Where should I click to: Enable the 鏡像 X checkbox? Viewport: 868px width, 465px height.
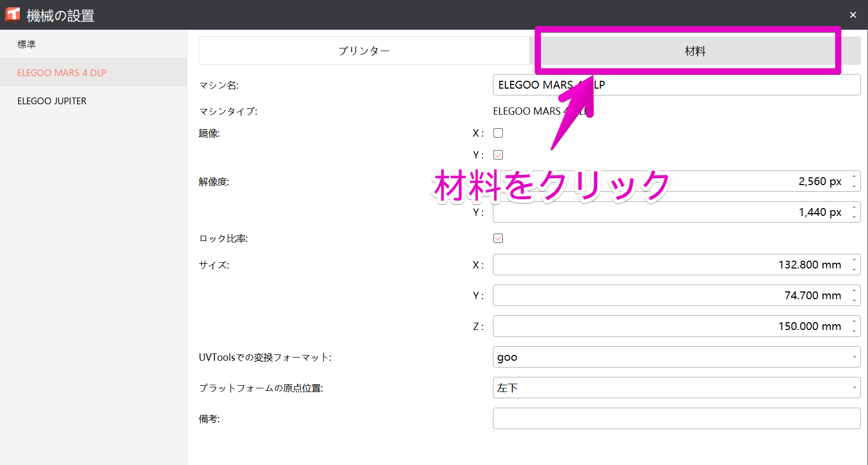pyautogui.click(x=498, y=133)
